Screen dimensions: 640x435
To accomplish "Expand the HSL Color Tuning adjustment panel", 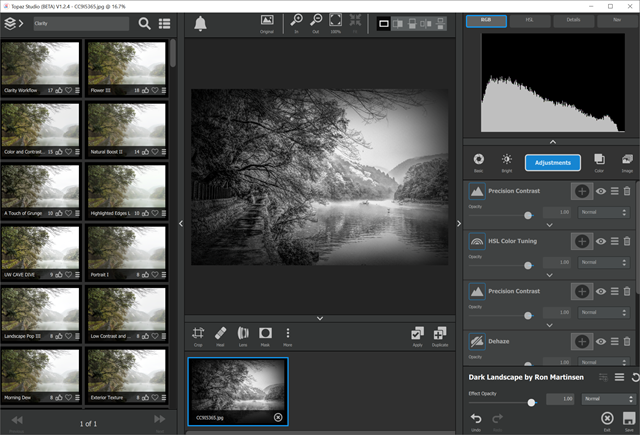I will coord(547,274).
